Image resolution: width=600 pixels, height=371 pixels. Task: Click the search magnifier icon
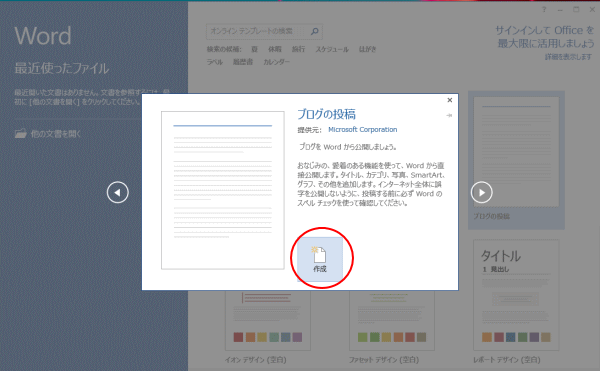click(315, 31)
